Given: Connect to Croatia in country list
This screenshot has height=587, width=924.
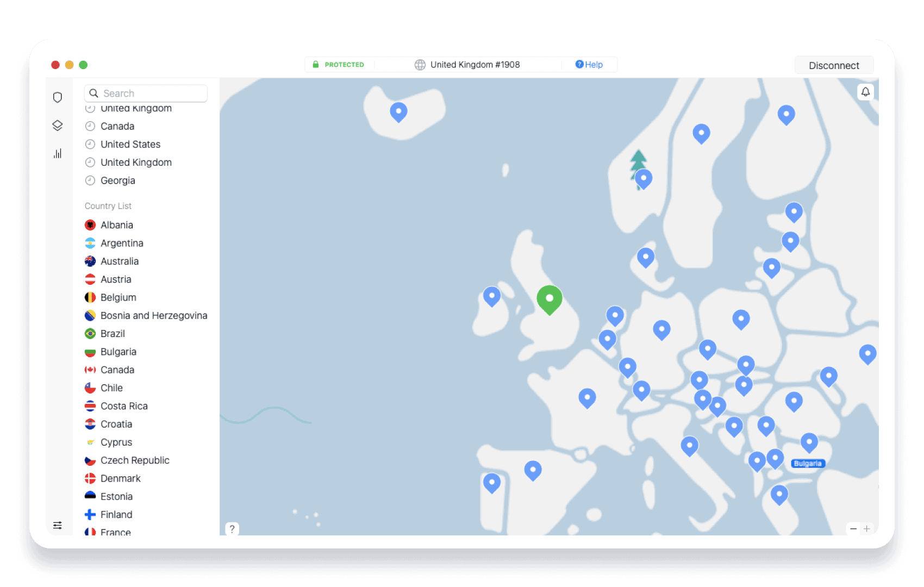Looking at the screenshot, I should point(109,424).
